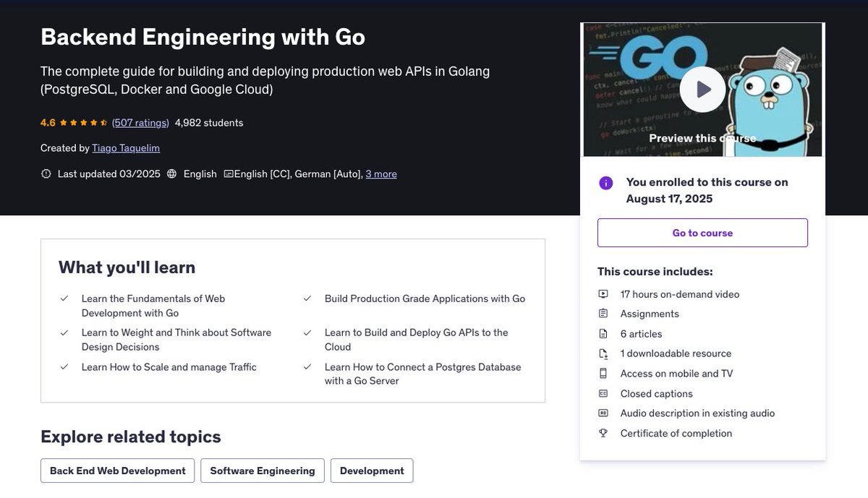
Task: Click the Backend Engineering with Go title
Action: click(203, 37)
